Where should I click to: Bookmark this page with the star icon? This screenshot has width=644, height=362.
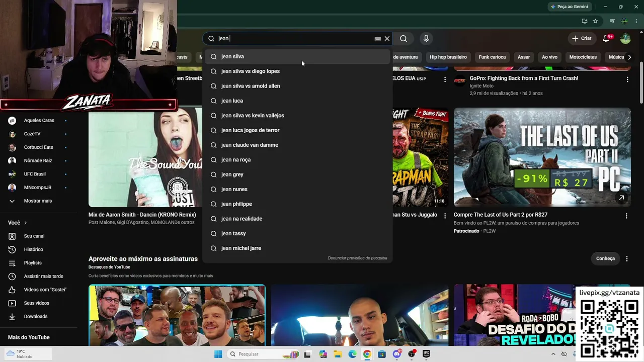click(595, 21)
